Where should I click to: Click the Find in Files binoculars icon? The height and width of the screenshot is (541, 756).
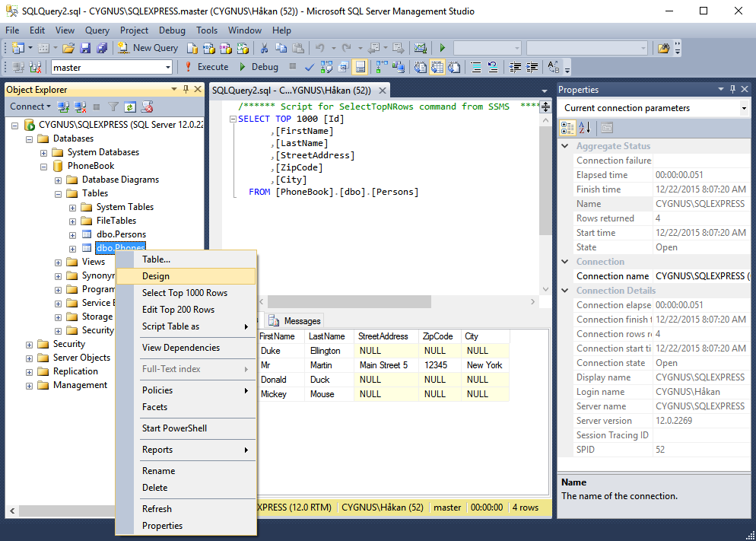point(663,48)
